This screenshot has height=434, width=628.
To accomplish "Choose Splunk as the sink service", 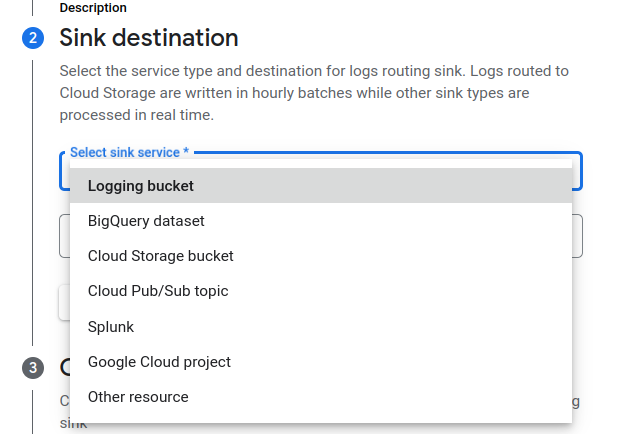I will (321, 327).
